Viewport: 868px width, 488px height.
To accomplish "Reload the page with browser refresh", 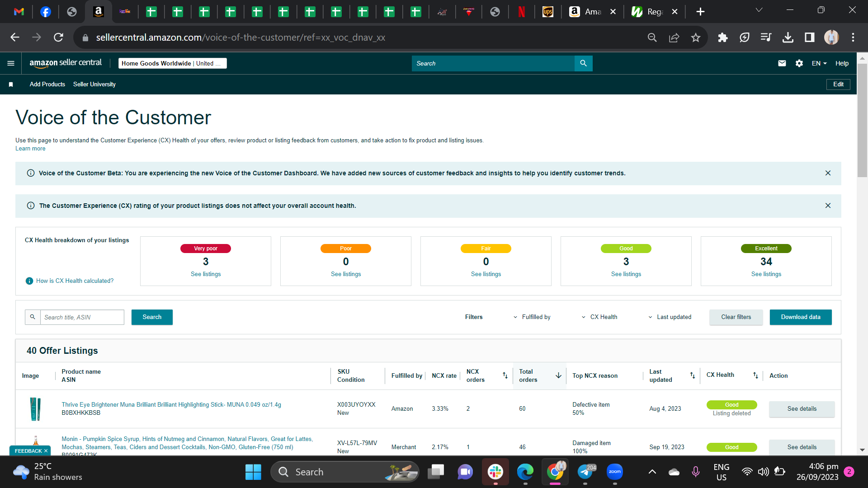I will click(58, 38).
